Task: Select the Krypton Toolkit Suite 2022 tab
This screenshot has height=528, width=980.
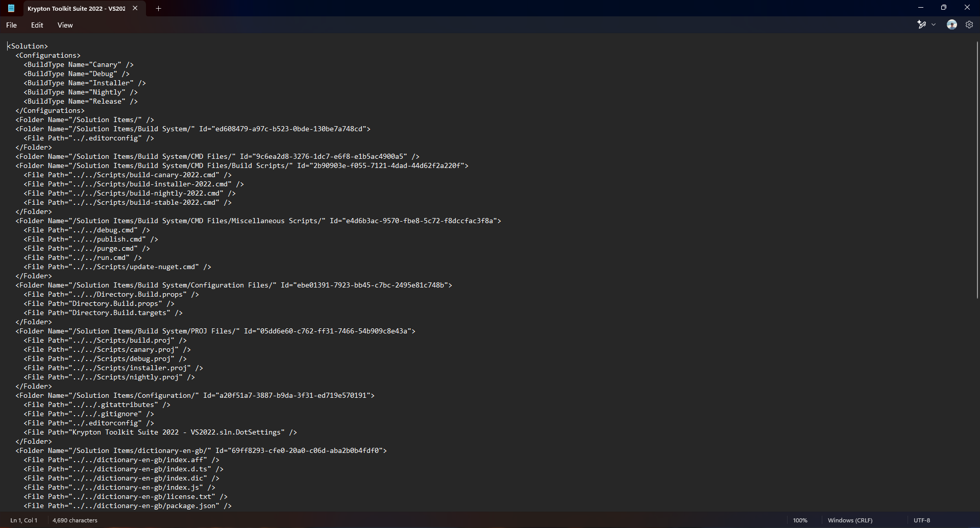Action: pyautogui.click(x=76, y=9)
